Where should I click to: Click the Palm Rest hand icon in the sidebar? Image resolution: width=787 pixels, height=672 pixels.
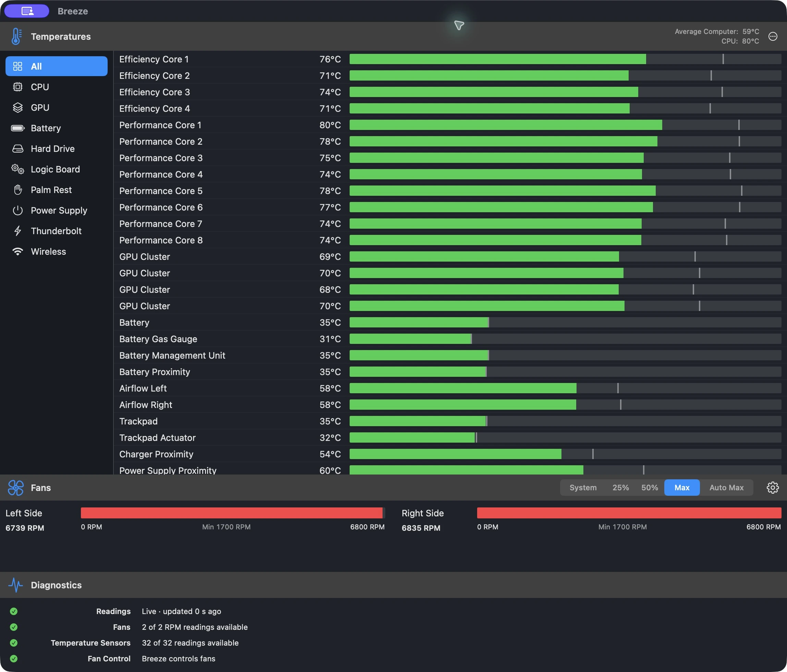(17, 190)
